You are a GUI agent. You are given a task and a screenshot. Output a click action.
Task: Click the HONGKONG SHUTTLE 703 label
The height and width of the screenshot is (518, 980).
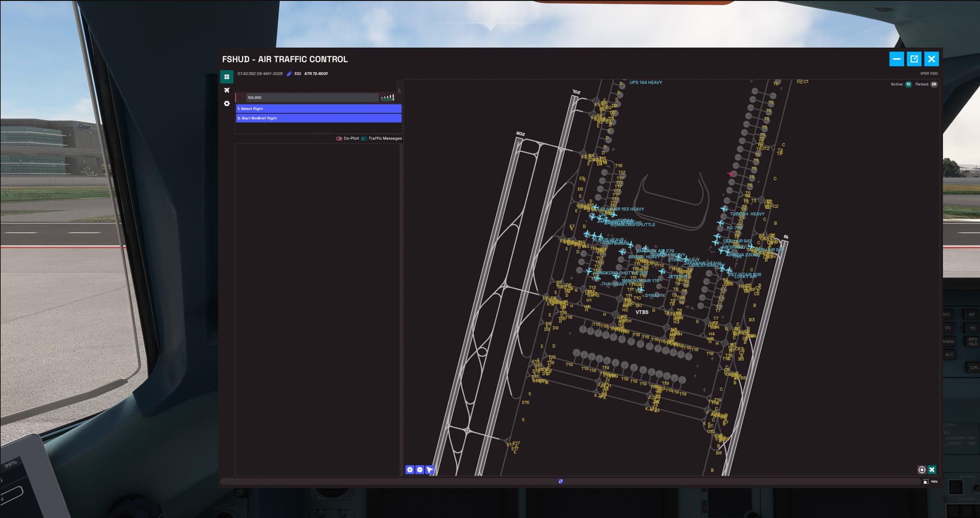click(x=620, y=273)
